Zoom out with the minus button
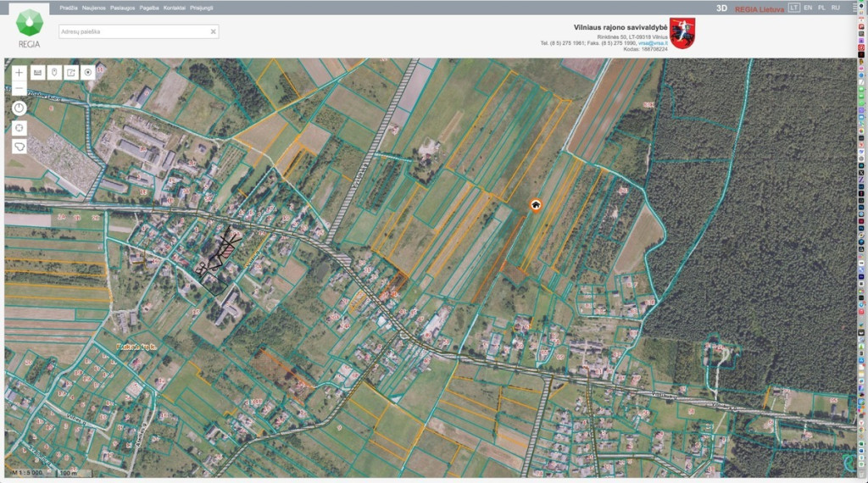This screenshot has width=868, height=483. 19,88
